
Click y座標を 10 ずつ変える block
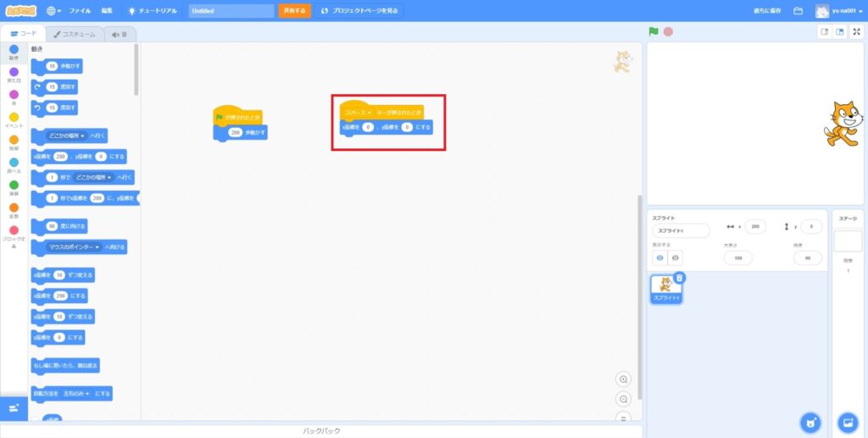point(63,317)
